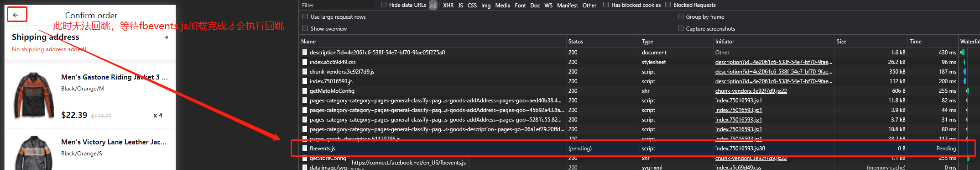Sort by Initiator column header
980x170 pixels.
[774, 41]
